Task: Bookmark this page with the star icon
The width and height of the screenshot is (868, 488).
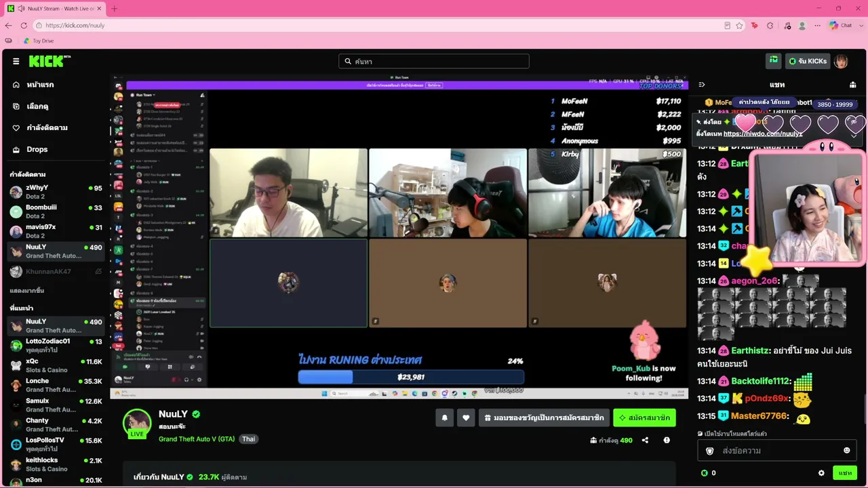Action: (739, 26)
